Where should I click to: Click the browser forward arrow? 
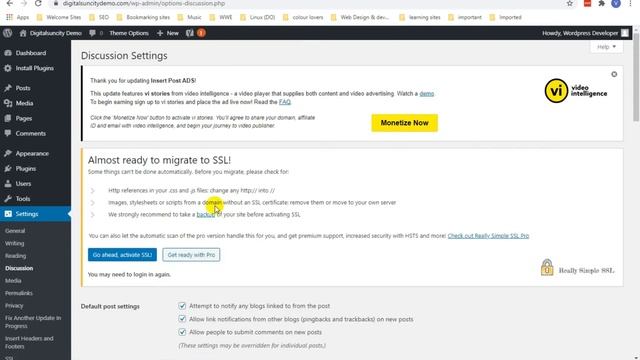click(x=23, y=3)
